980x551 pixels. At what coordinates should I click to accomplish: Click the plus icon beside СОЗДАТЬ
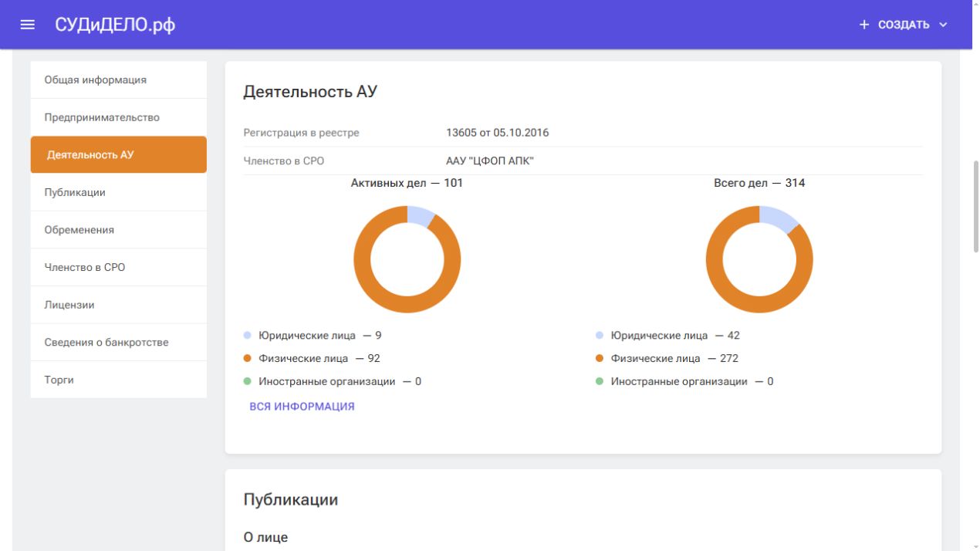point(864,25)
